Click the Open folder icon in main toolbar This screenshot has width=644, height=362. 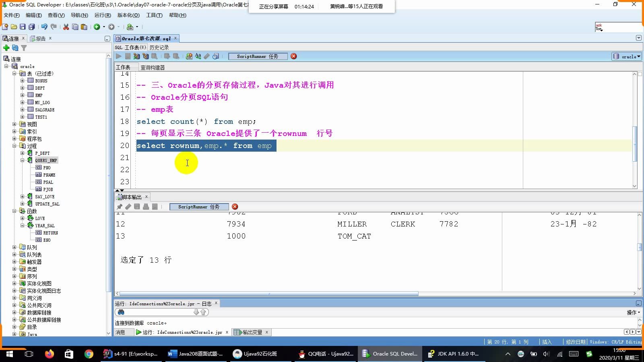pyautogui.click(x=14, y=27)
